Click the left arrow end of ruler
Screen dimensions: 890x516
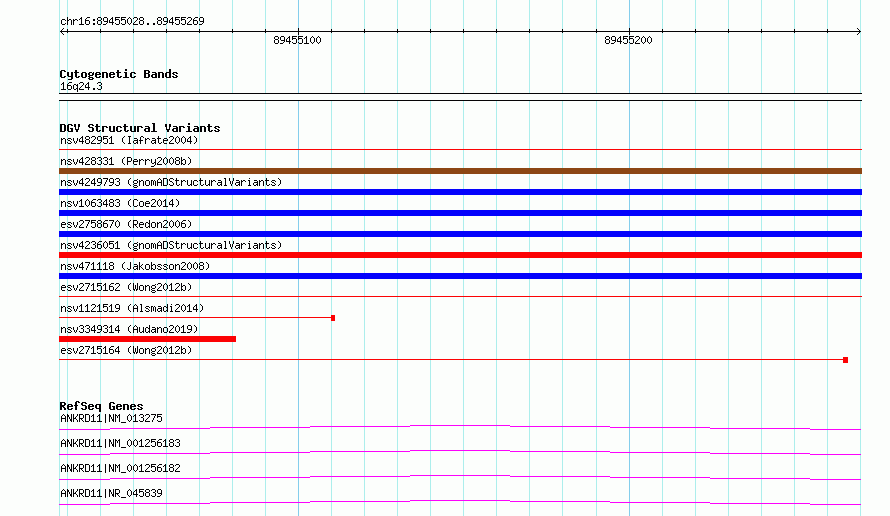(63, 31)
